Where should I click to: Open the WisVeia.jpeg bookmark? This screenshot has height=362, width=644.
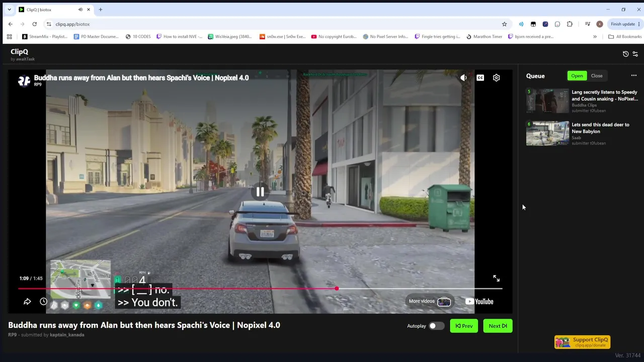[x=230, y=36]
